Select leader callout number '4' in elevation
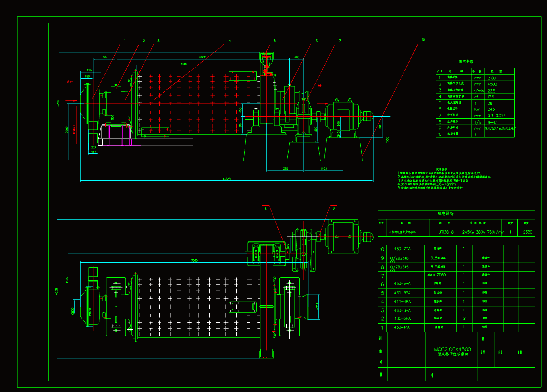 coord(229,41)
